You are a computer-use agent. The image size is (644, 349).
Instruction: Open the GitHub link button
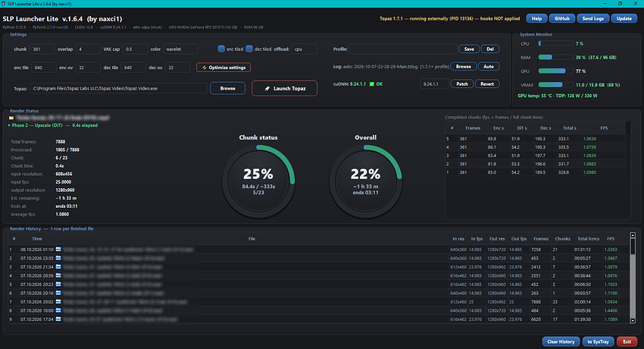562,18
